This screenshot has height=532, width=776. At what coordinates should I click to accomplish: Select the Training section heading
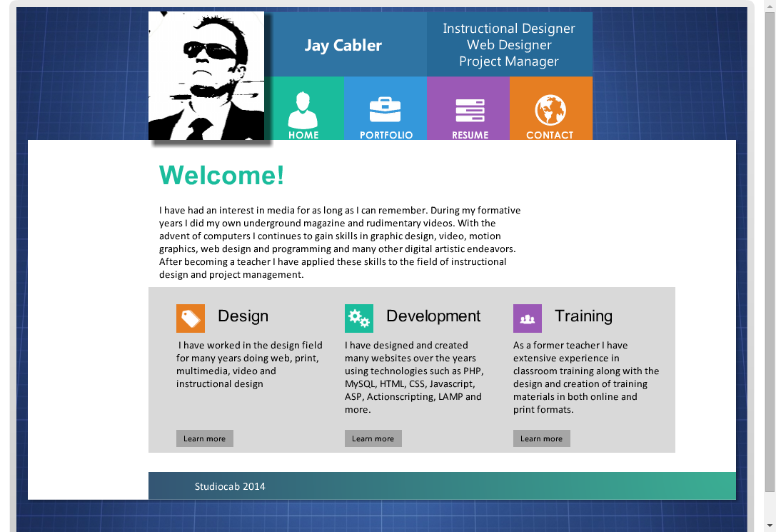[x=583, y=316]
